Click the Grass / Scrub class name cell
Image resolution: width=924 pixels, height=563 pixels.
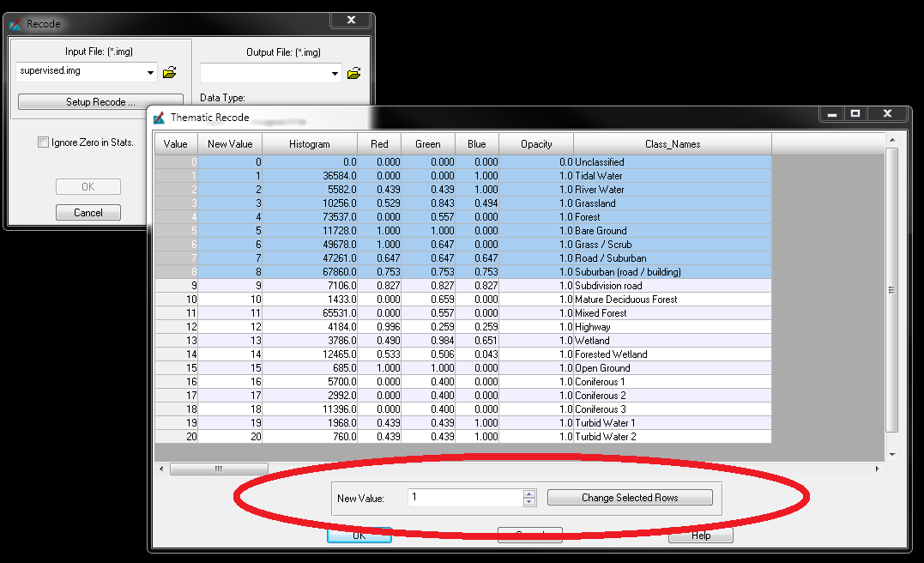click(x=673, y=245)
